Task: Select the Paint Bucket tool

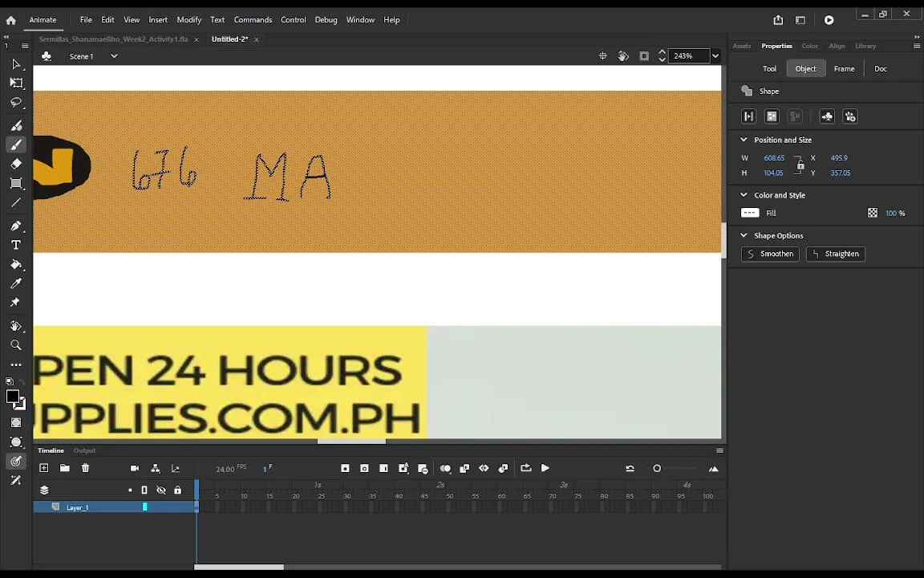Action: pyautogui.click(x=16, y=264)
